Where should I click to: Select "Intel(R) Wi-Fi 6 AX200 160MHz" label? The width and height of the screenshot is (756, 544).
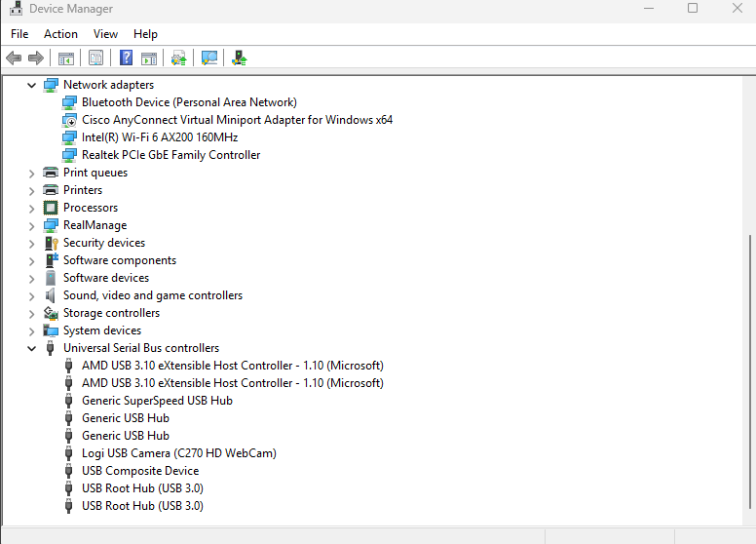[160, 137]
